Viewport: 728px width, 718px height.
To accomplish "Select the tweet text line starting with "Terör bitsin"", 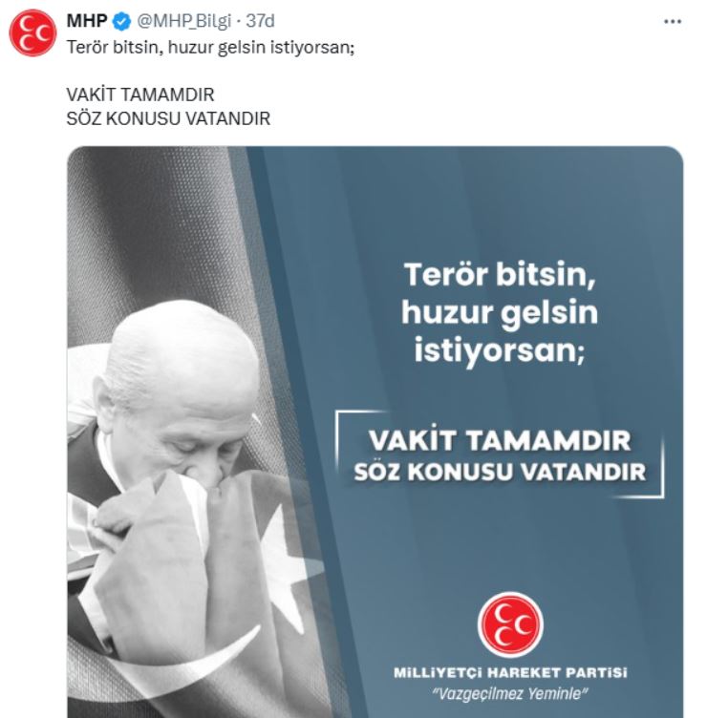I will coord(210,48).
